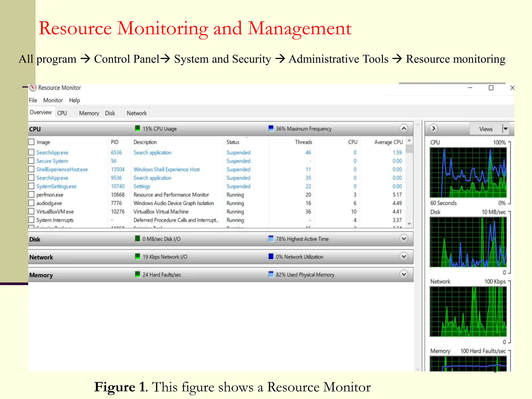Viewport: 532px width, 399px height.
Task: Sort by the Image column header
Action: [43, 142]
